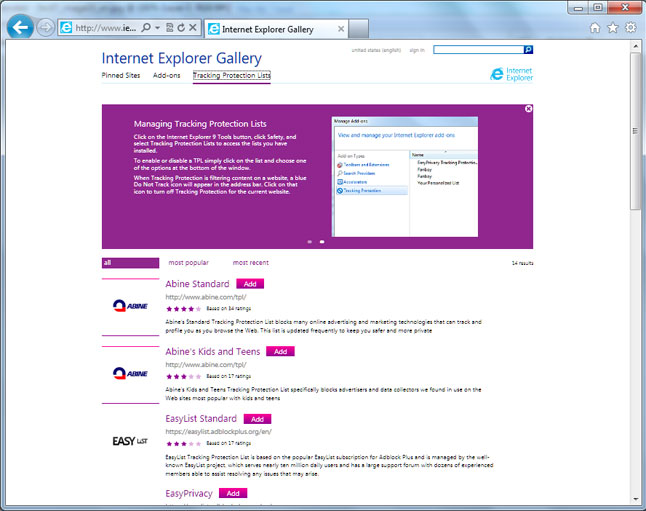Click the vertical scrollbar thumb

[x=635, y=131]
